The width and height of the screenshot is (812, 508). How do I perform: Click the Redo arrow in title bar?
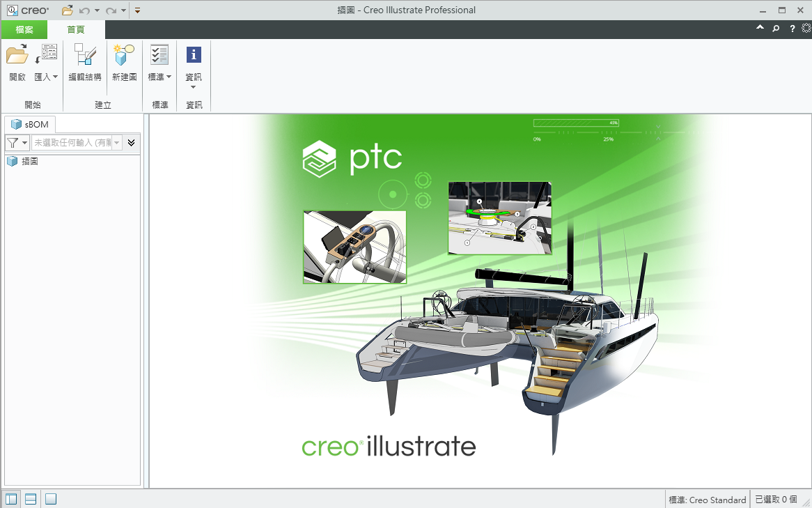[x=110, y=10]
